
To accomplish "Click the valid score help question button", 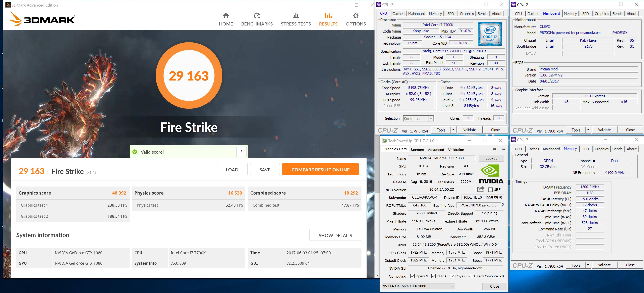I will pyautogui.click(x=241, y=152).
